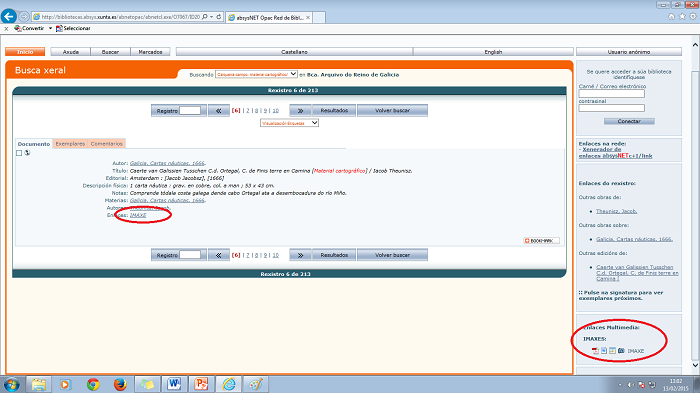Click the bottom Volver buscar button
This screenshot has height=393, width=700.
coord(392,255)
